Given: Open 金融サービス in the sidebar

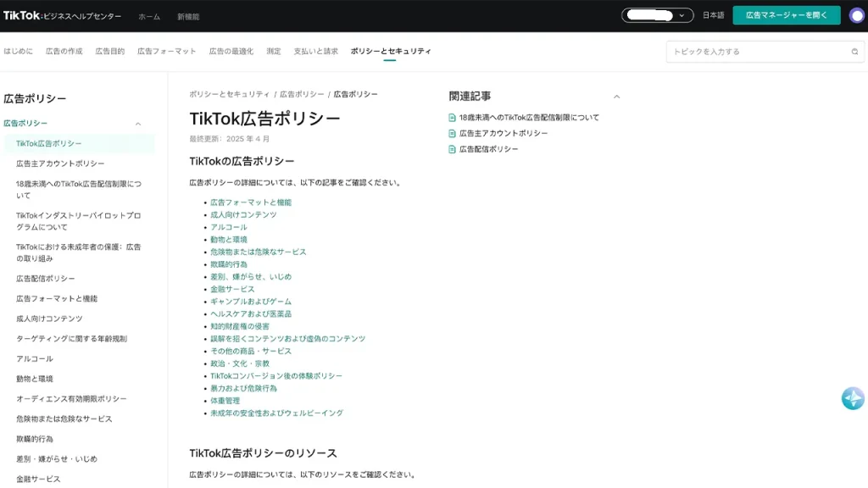Looking at the screenshot, I should click(x=38, y=480).
